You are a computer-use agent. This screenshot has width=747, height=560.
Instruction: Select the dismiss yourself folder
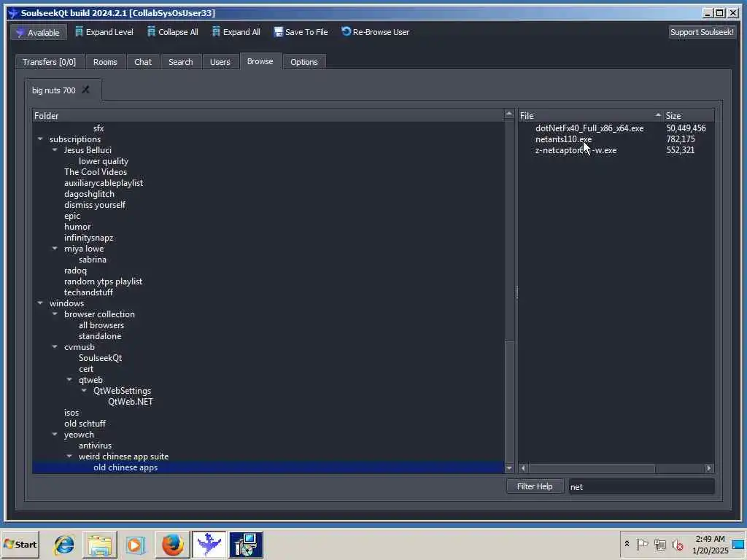(95, 205)
